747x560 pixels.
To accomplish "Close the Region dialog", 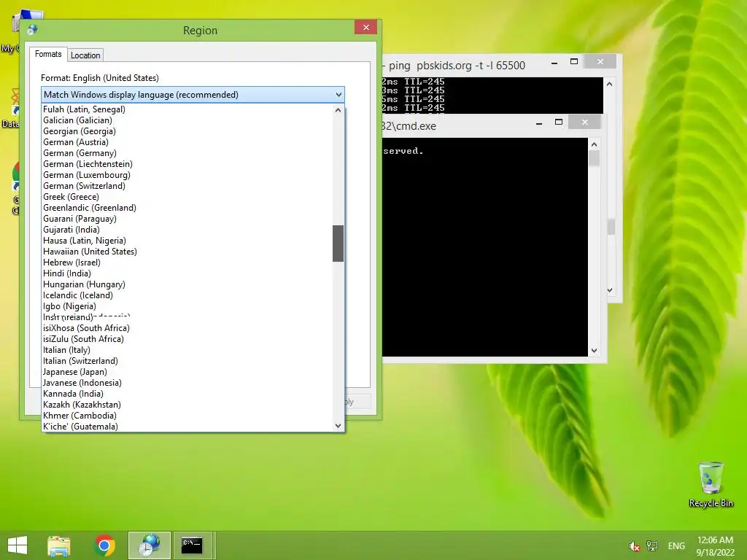I will tap(366, 27).
